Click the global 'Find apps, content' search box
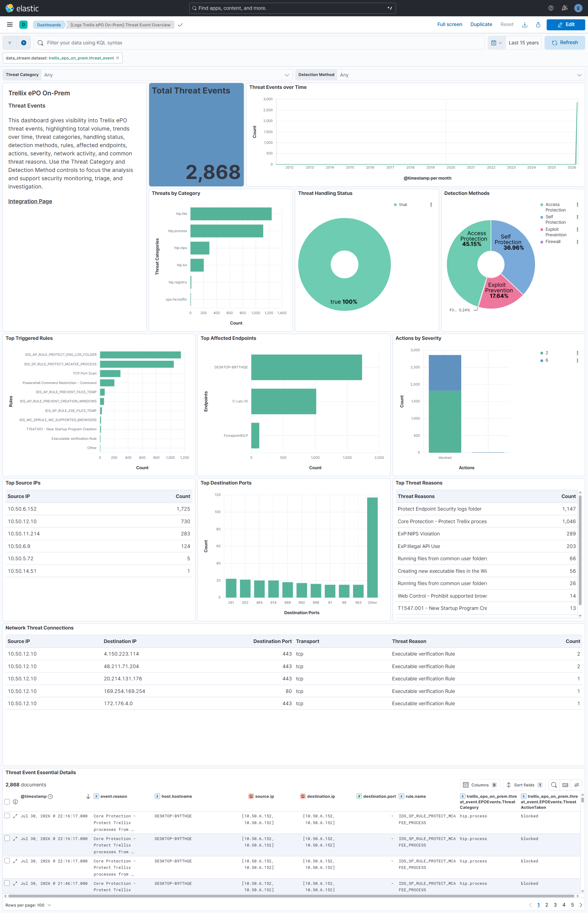Image resolution: width=588 pixels, height=913 pixels. pyautogui.click(x=292, y=8)
